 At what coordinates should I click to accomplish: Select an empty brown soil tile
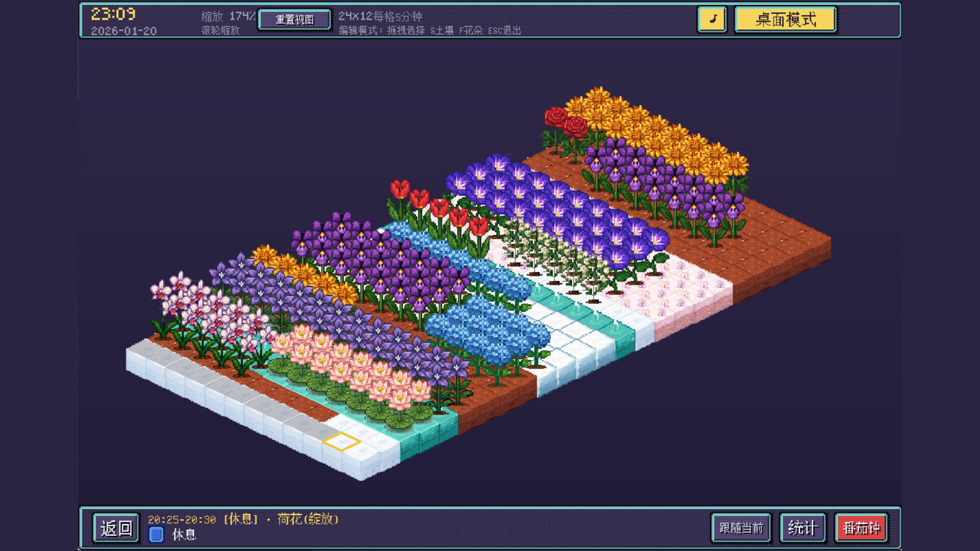click(766, 245)
